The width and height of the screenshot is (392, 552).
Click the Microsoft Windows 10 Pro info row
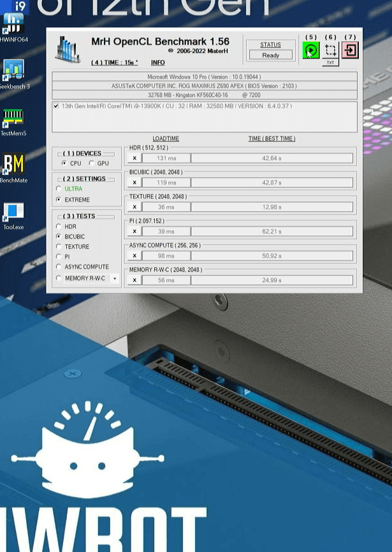(x=205, y=77)
